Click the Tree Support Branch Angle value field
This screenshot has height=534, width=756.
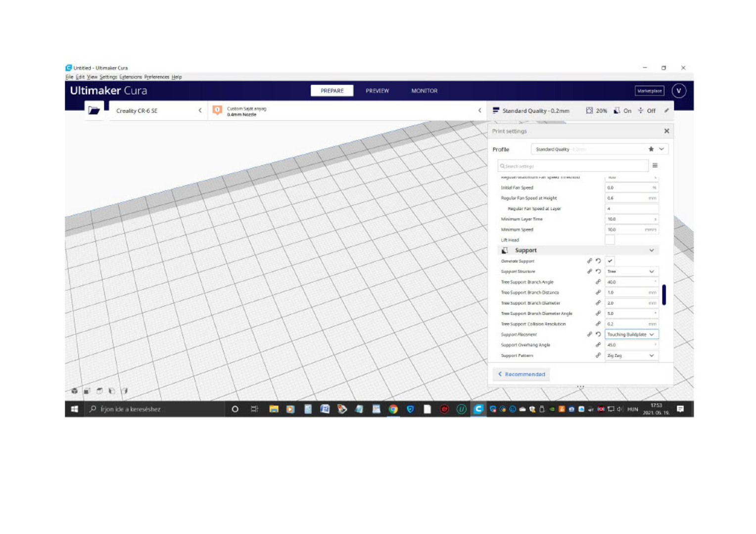632,282
